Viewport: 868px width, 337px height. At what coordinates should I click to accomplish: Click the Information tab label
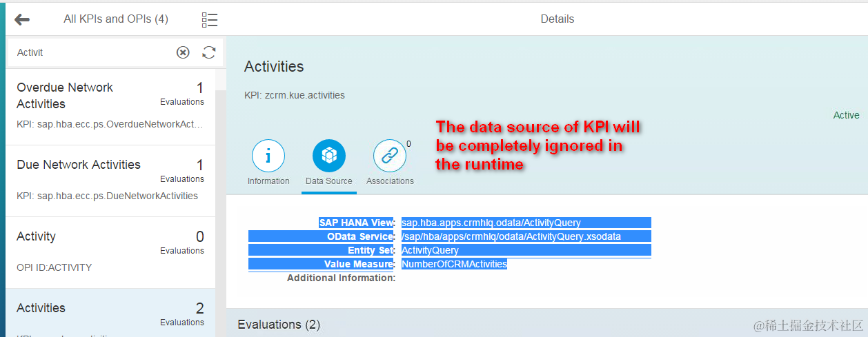[x=268, y=181]
